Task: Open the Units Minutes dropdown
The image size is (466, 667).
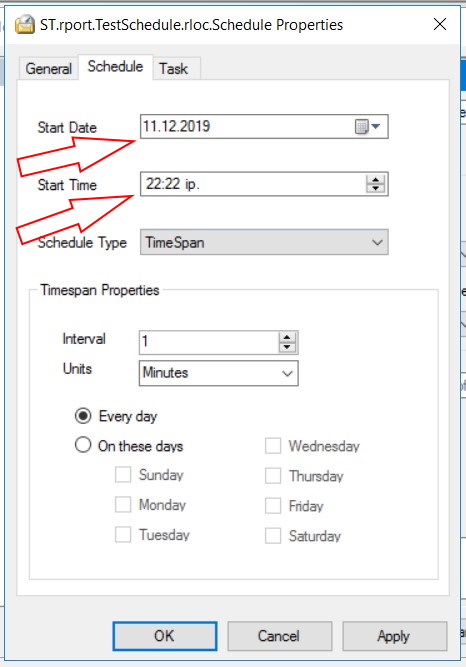Action: [x=219, y=373]
